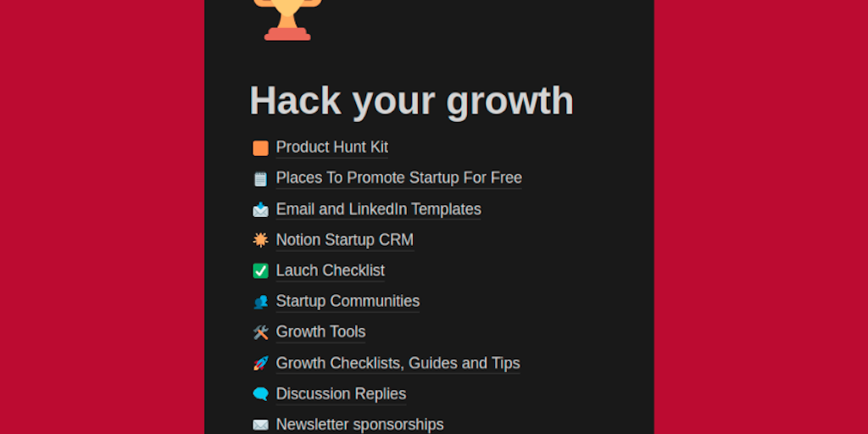Click the tools icon beside Growth Tools
The image size is (868, 434).
(260, 332)
